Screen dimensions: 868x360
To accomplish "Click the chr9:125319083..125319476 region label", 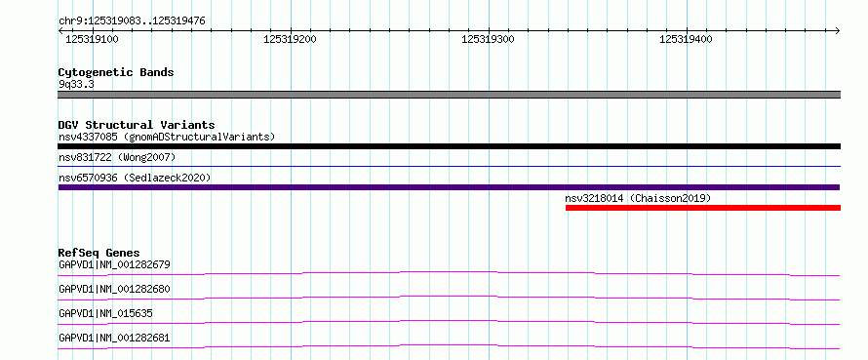I will (x=132, y=21).
